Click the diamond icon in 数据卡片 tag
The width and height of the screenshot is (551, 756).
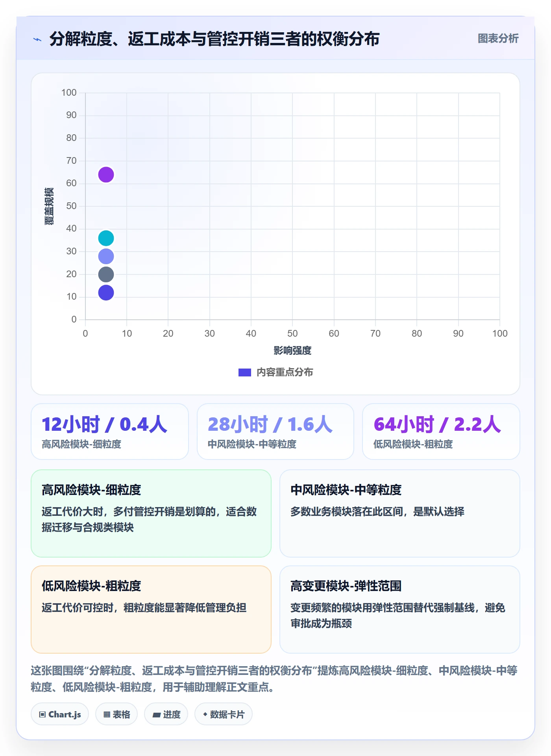point(205,714)
